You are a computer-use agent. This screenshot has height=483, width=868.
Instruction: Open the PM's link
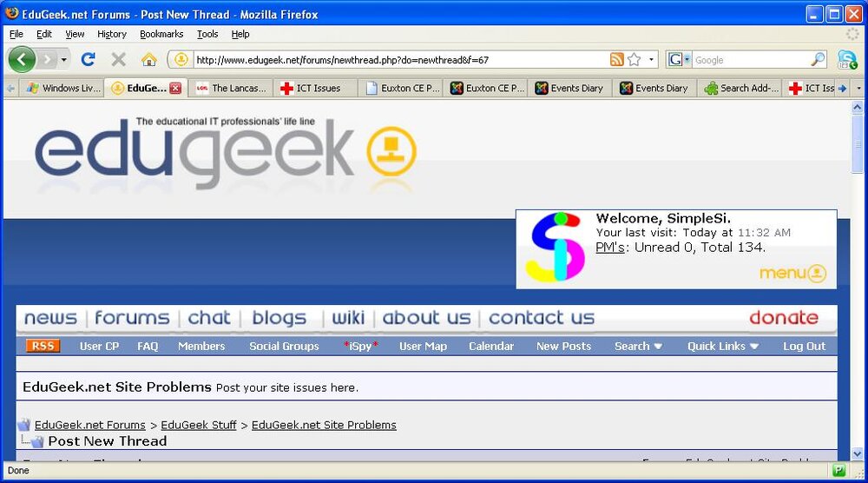click(609, 248)
